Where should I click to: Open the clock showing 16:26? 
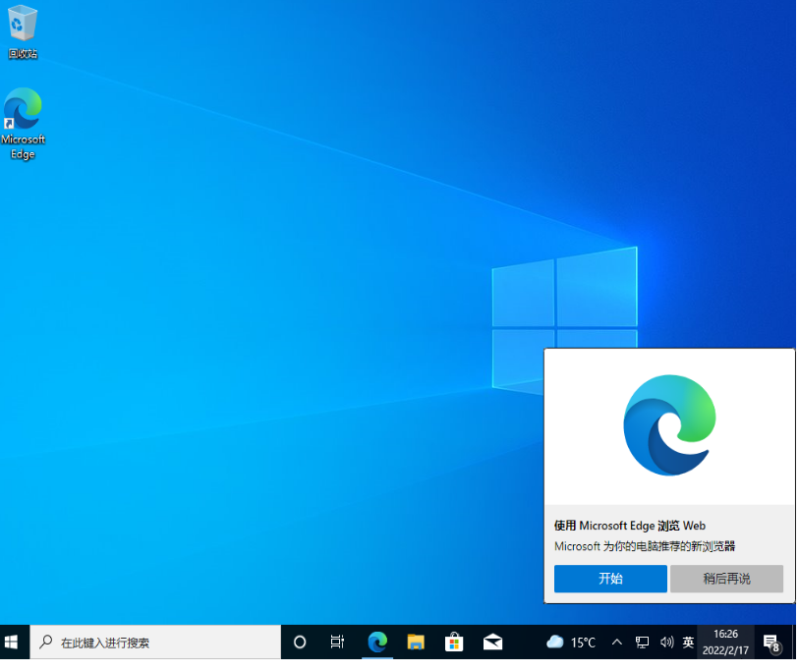725,643
